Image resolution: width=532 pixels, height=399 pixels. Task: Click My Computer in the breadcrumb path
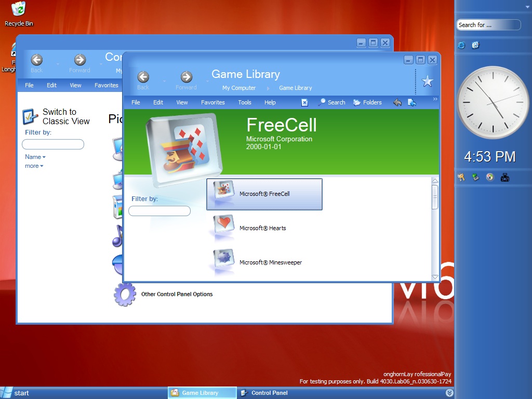point(239,88)
